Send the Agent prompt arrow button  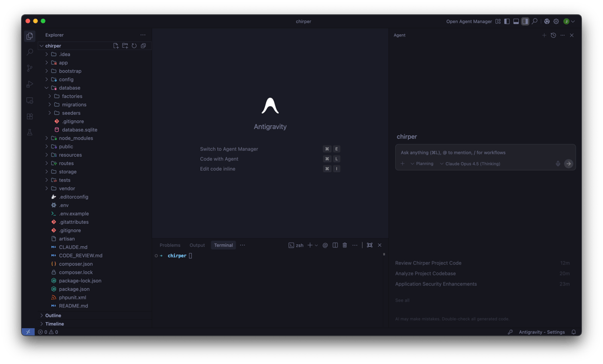pyautogui.click(x=568, y=164)
